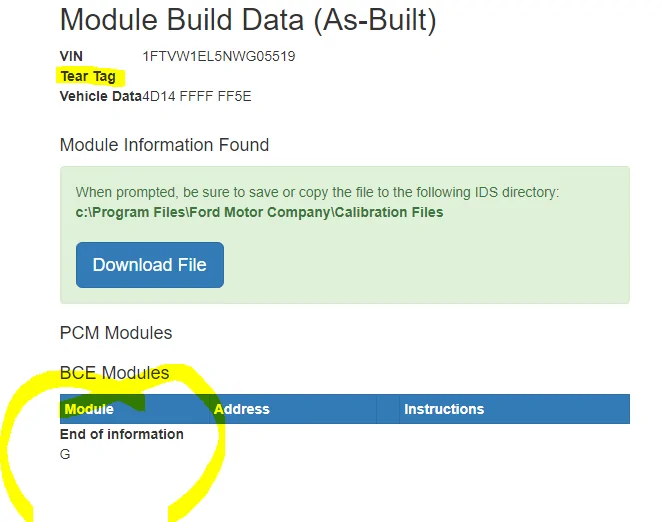662x522 pixels.
Task: Click the narrow empty column header before Instructions
Action: click(x=388, y=409)
